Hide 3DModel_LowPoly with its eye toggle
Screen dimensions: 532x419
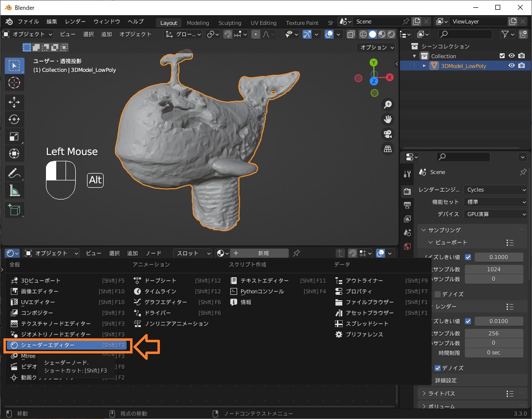click(511, 65)
